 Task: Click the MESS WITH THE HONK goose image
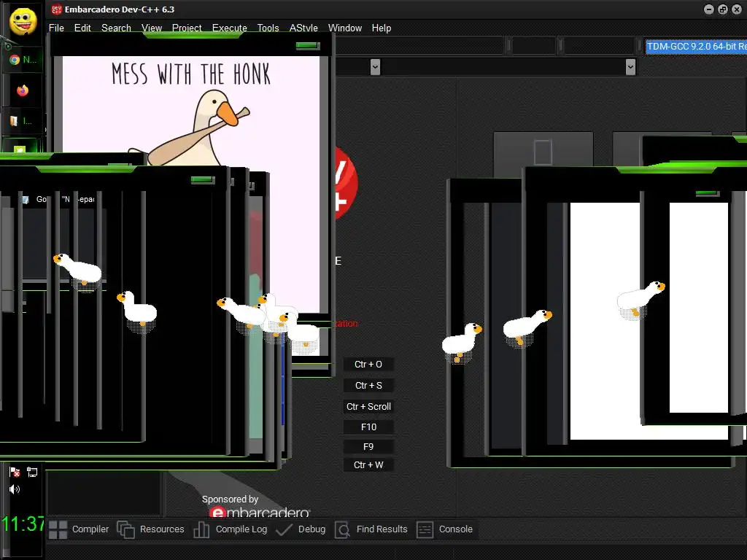[x=191, y=111]
